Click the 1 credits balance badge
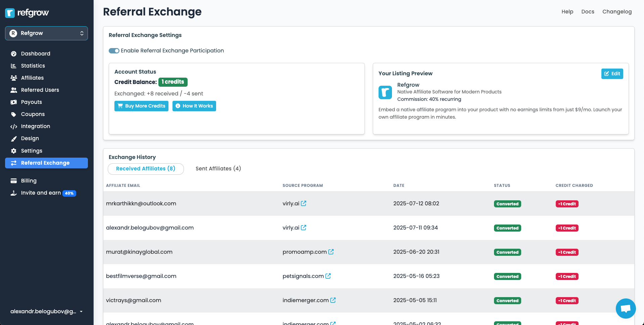 pos(173,82)
